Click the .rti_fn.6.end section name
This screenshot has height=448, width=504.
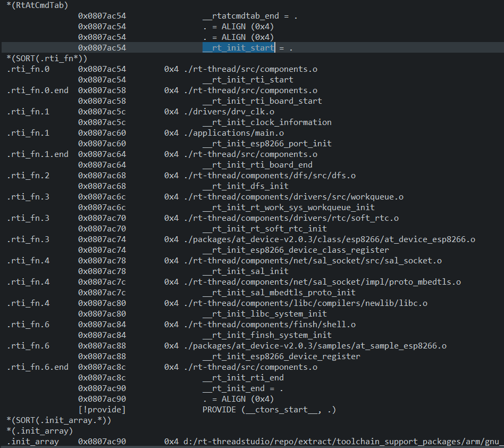pos(38,367)
